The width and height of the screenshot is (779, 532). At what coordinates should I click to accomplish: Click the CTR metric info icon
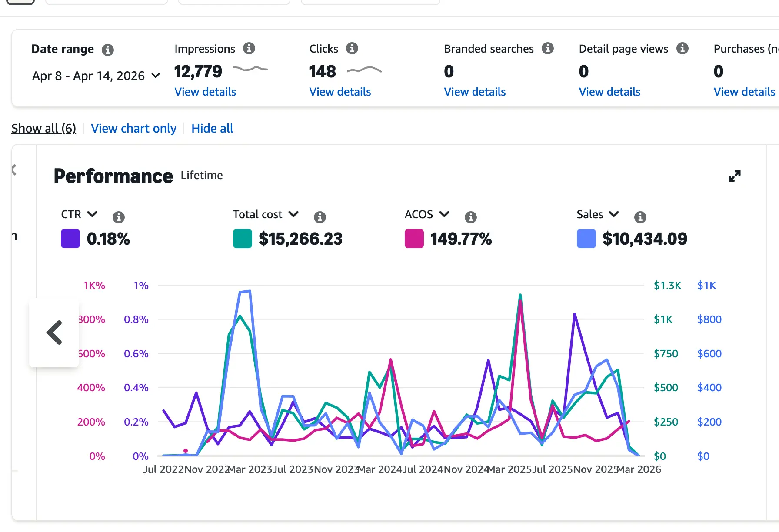[119, 217]
